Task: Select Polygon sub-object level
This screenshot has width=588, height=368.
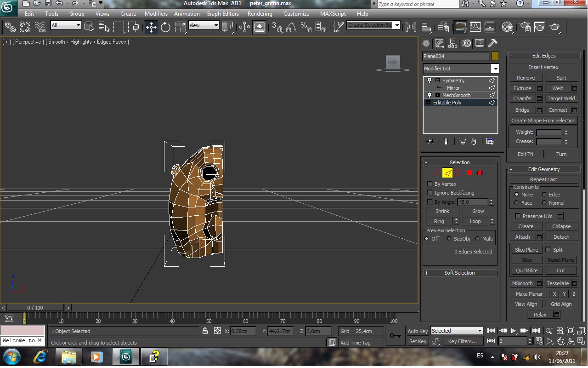Action: click(469, 173)
